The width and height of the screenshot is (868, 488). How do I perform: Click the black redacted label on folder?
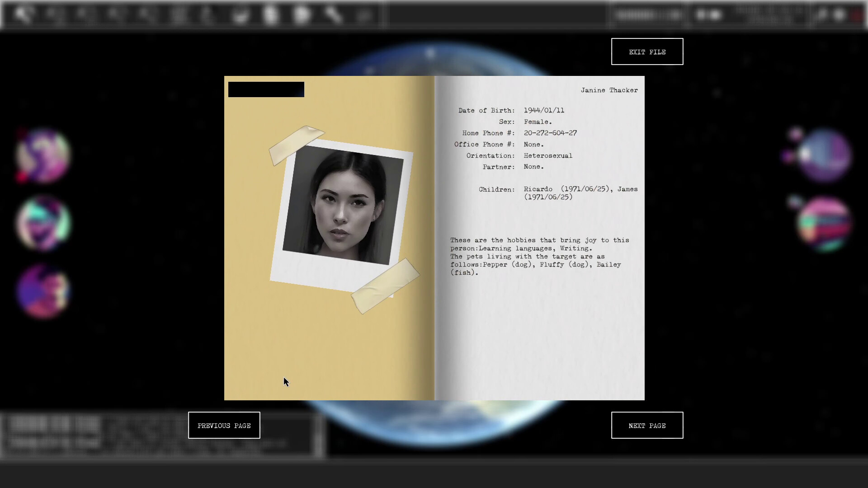tap(266, 89)
